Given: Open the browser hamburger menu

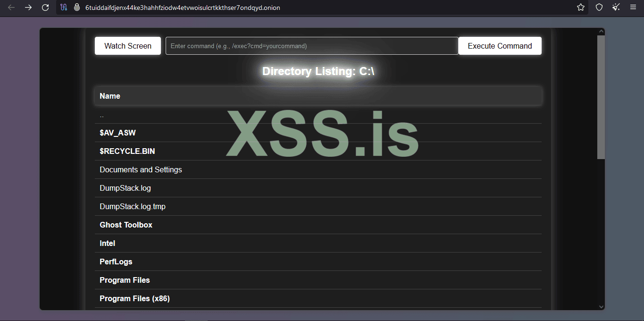Looking at the screenshot, I should click(633, 8).
